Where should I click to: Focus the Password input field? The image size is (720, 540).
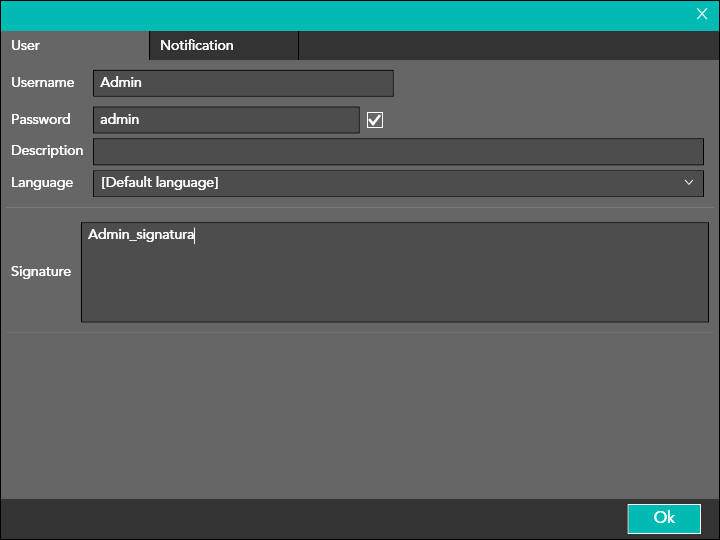pos(226,120)
